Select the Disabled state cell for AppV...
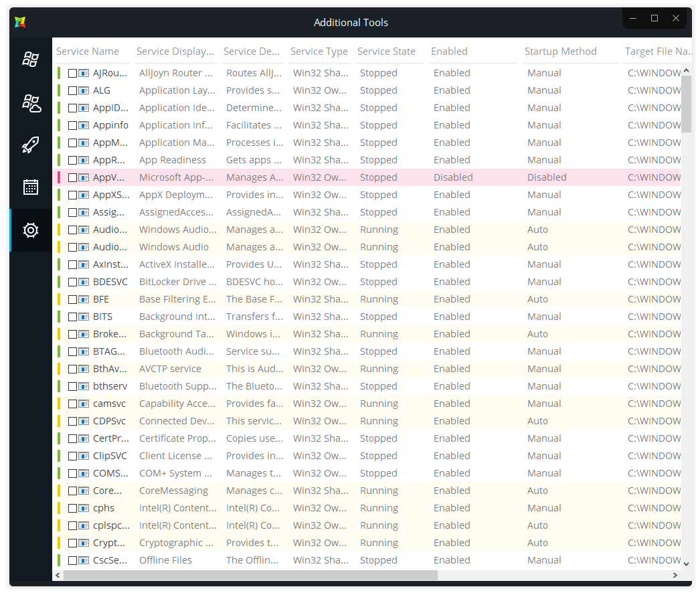 click(453, 177)
